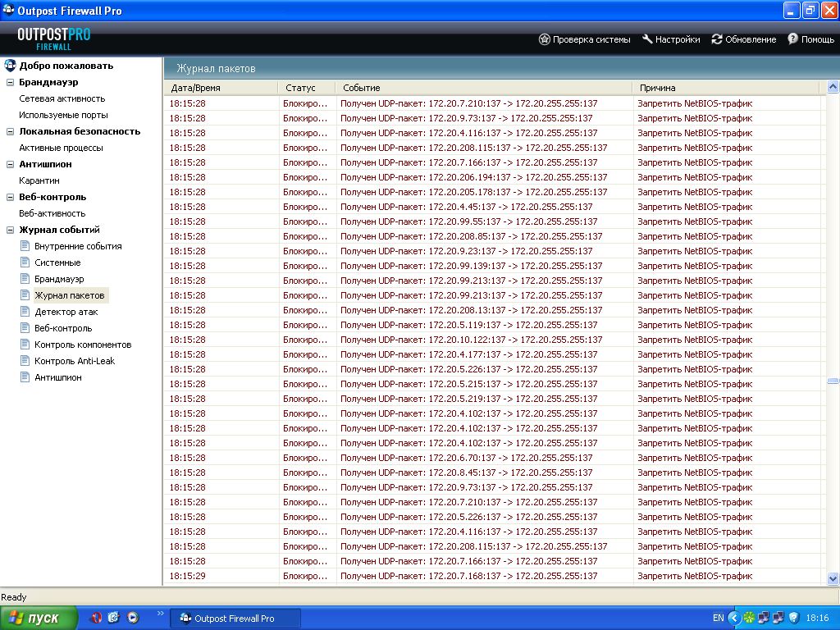
Task: Click the scrollbar up arrow in packet log
Action: click(833, 86)
